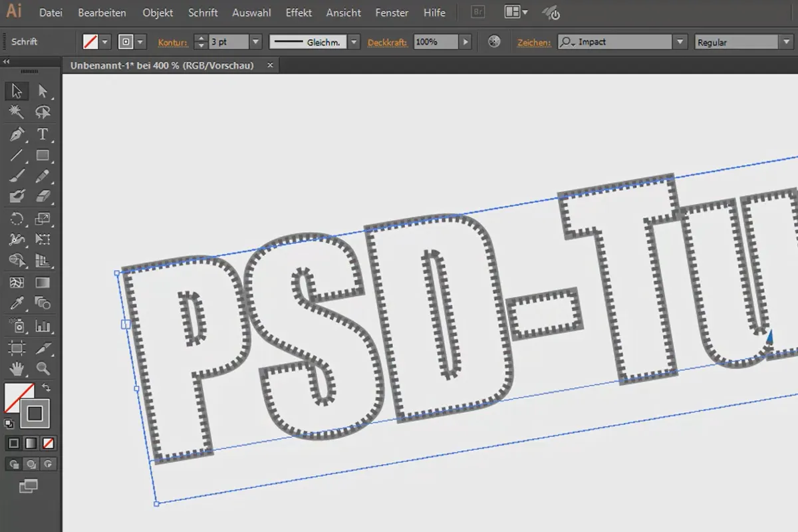
Task: Pick the Hand tool
Action: (x=17, y=368)
